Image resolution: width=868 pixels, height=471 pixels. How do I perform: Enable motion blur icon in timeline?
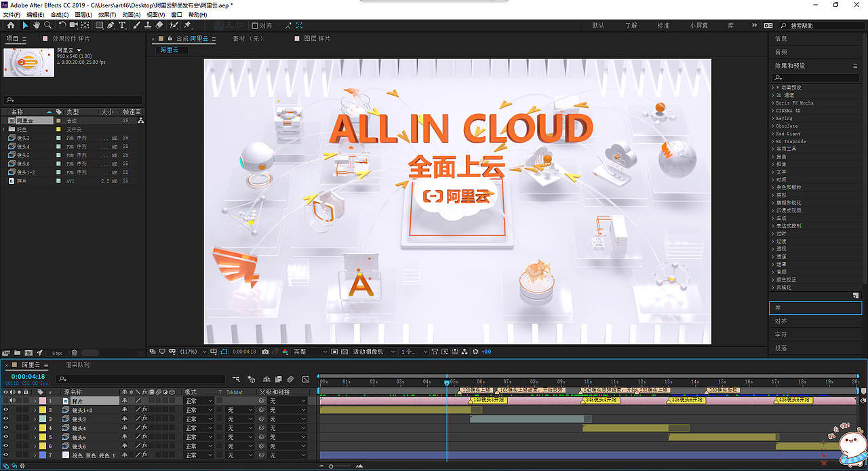290,379
